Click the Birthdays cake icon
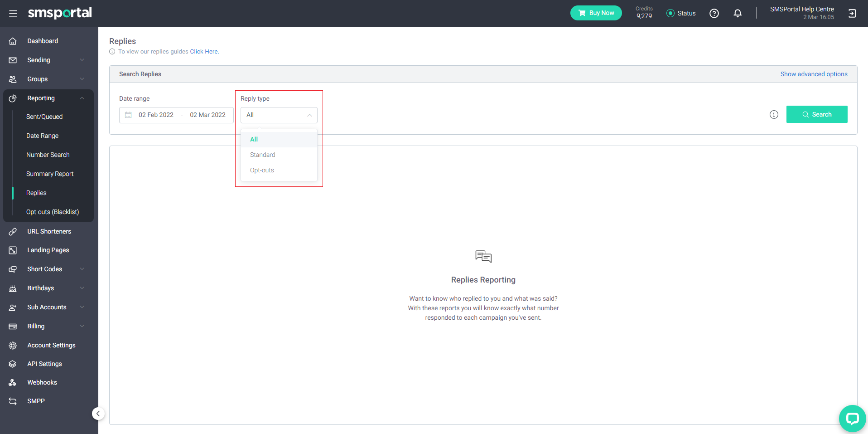 click(13, 288)
